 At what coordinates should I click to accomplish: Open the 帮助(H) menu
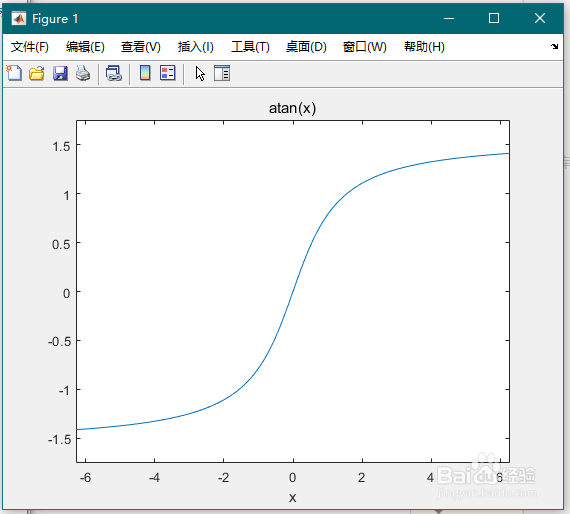click(424, 47)
